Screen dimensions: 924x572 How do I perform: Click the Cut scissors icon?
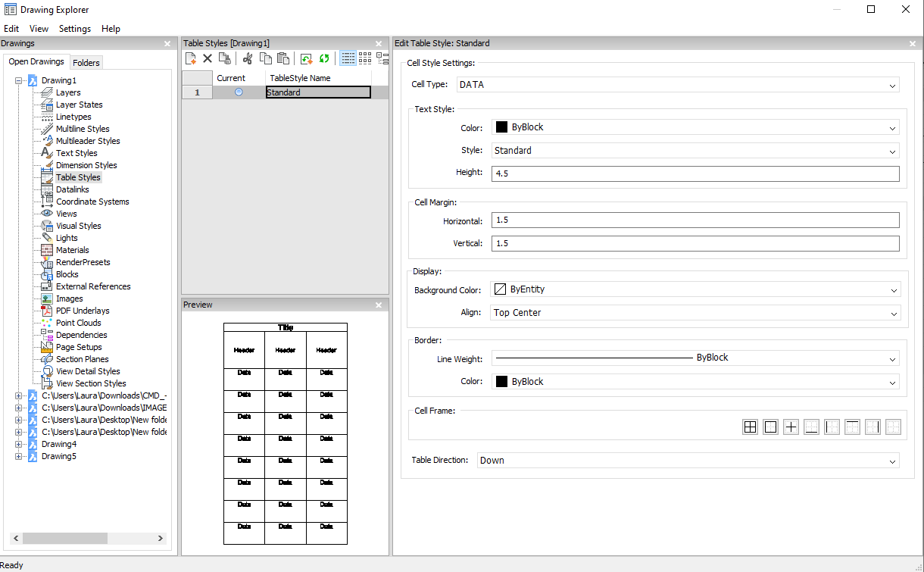coord(247,58)
